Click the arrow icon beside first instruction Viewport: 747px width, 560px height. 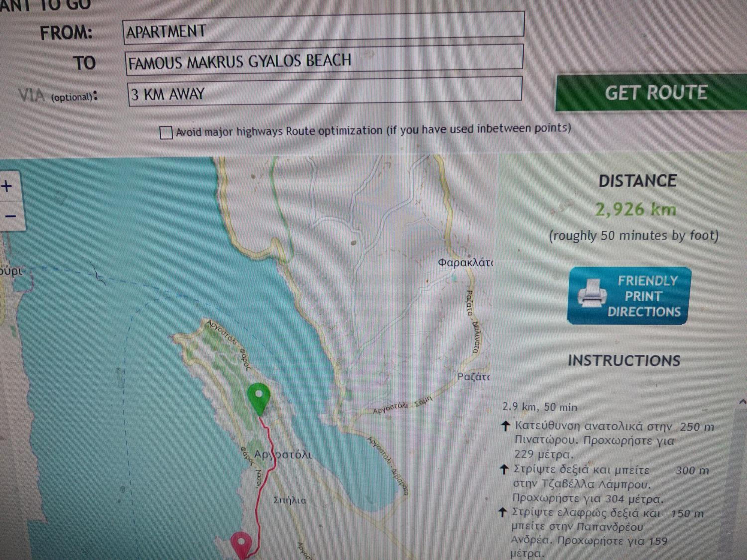(x=505, y=426)
